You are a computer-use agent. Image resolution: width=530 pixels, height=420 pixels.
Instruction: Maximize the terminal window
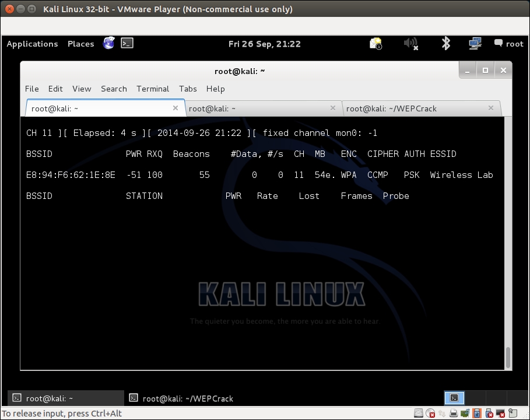pyautogui.click(x=485, y=71)
